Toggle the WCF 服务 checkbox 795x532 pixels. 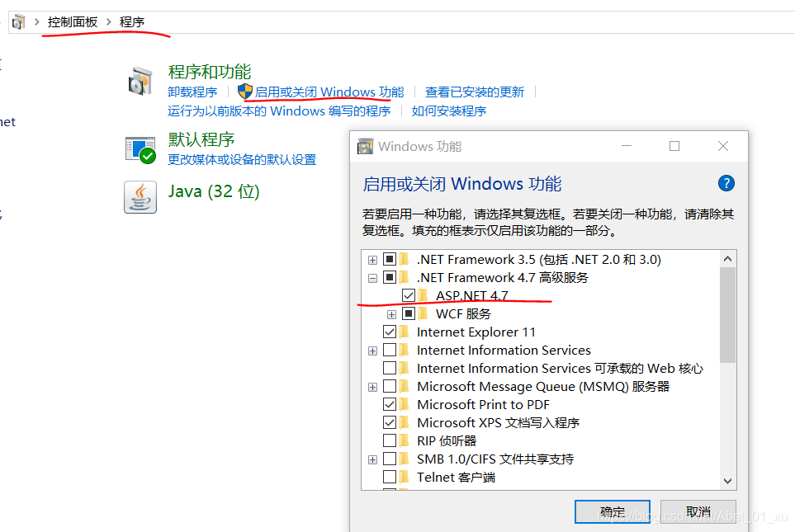click(x=408, y=313)
